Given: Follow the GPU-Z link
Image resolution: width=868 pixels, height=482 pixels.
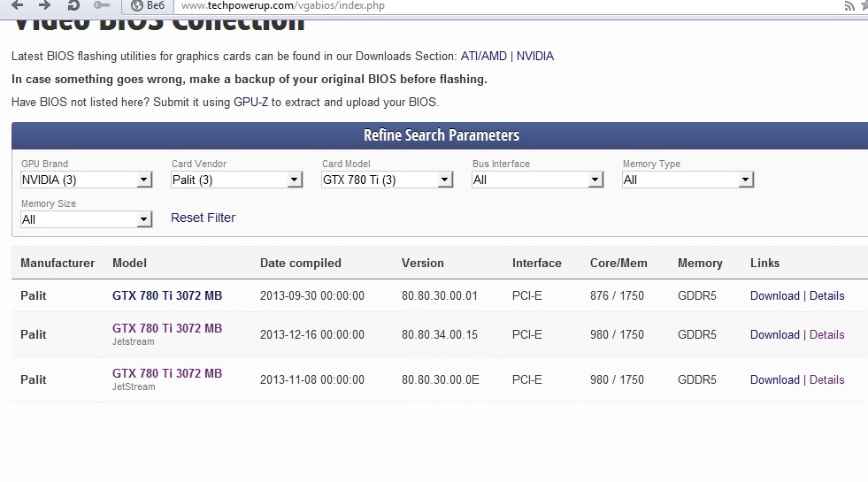Looking at the screenshot, I should (x=250, y=102).
